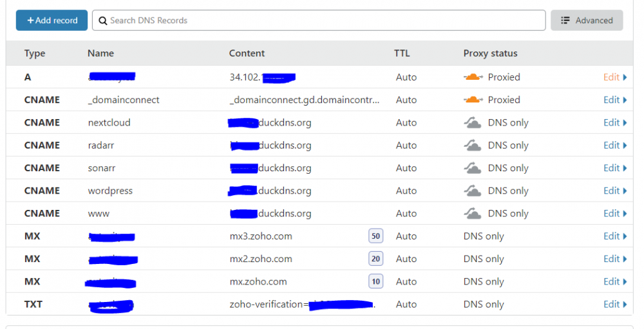Edit the sonarr CNAME record

point(615,168)
